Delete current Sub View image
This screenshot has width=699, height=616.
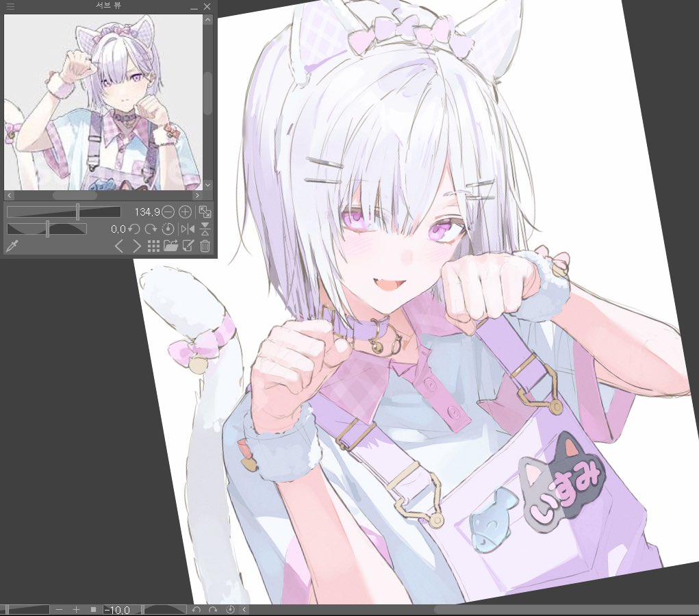(205, 246)
